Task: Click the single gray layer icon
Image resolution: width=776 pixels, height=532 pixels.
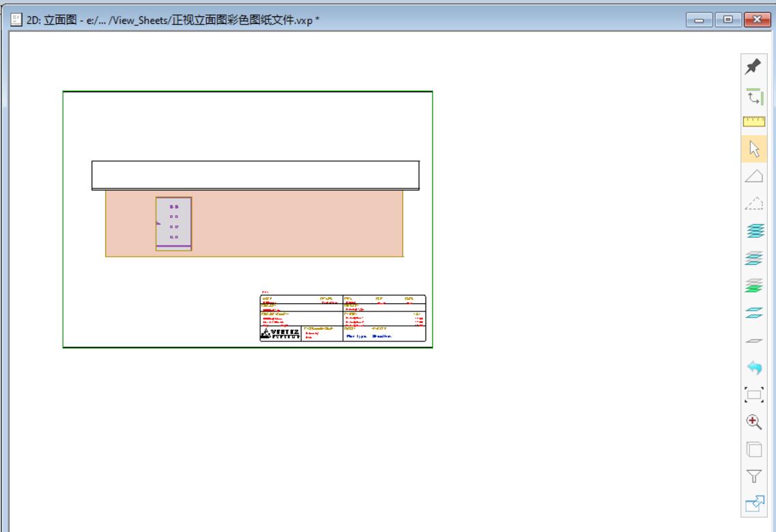Action: click(x=753, y=341)
